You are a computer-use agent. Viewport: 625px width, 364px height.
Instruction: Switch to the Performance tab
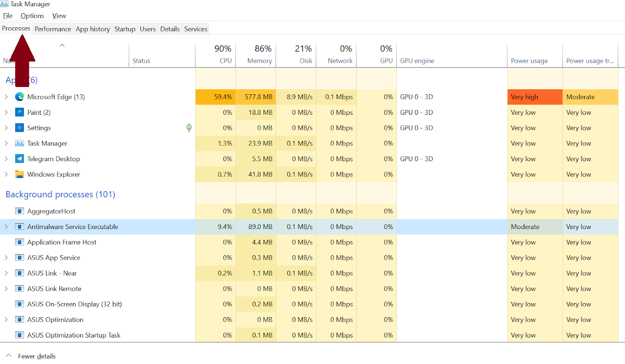pos(53,29)
